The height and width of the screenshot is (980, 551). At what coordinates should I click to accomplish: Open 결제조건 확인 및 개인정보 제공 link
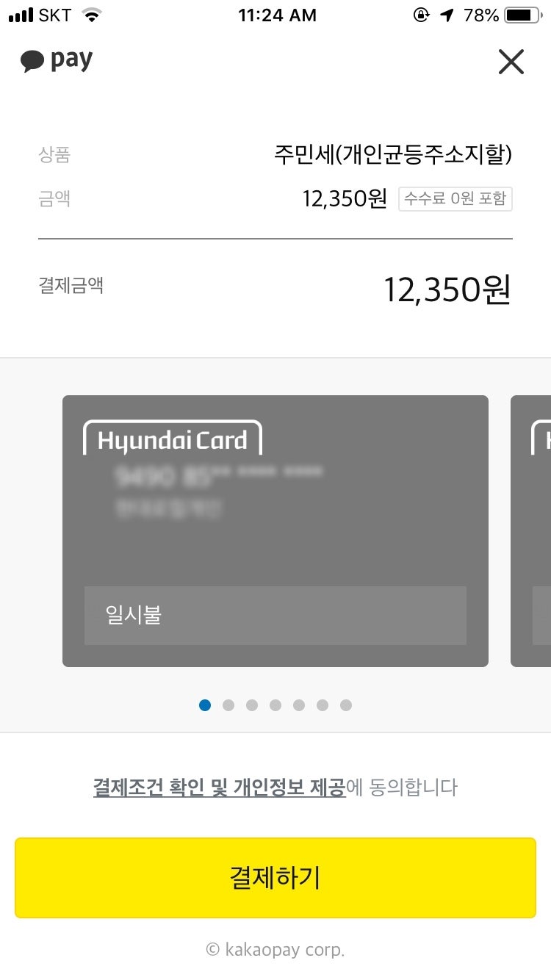pyautogui.click(x=219, y=788)
